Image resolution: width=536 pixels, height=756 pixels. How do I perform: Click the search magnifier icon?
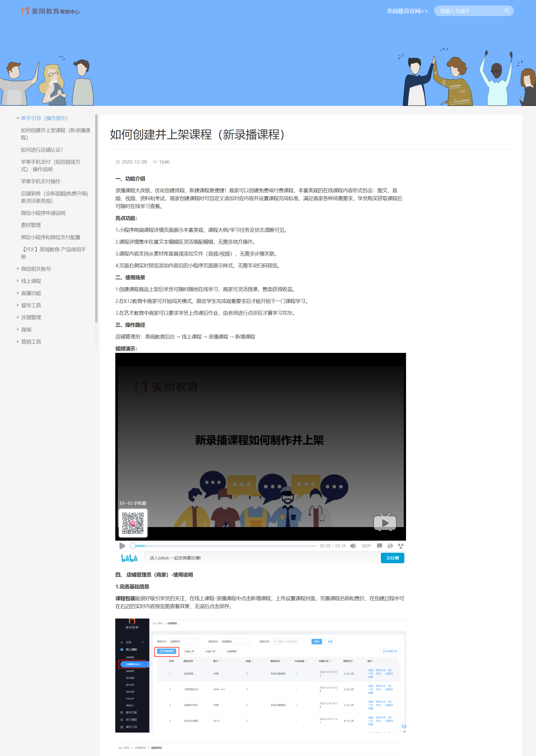click(507, 11)
